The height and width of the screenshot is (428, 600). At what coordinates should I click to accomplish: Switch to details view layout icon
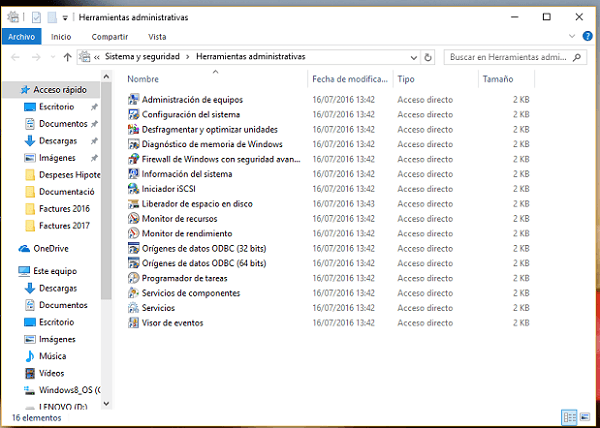569,417
